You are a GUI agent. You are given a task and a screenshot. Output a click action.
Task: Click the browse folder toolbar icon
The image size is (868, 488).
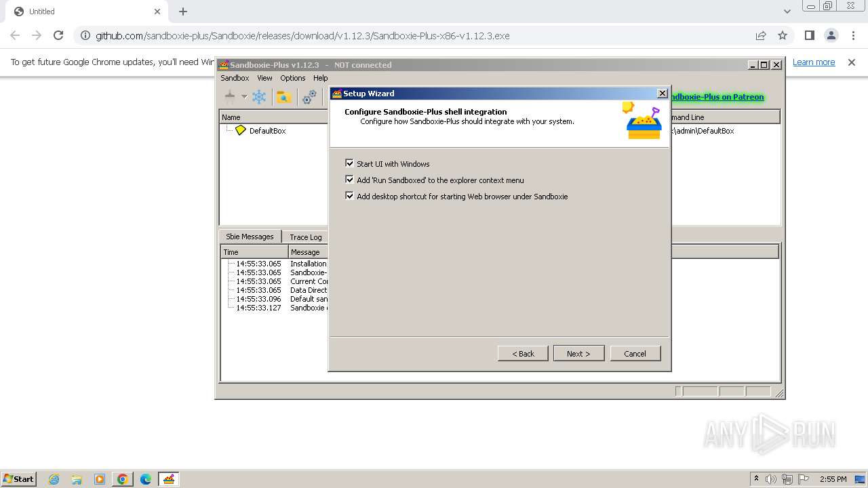[x=283, y=97]
